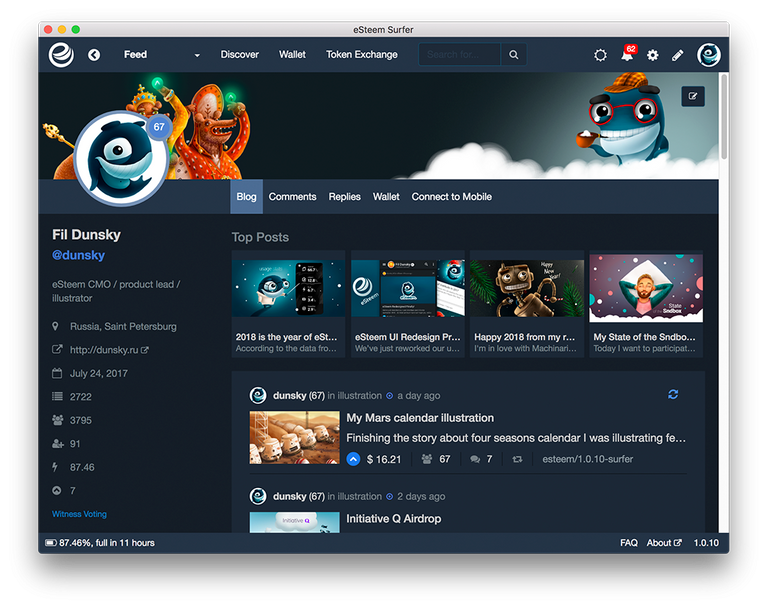The height and width of the screenshot is (609, 768).
Task: Open the Discover page
Action: [240, 55]
